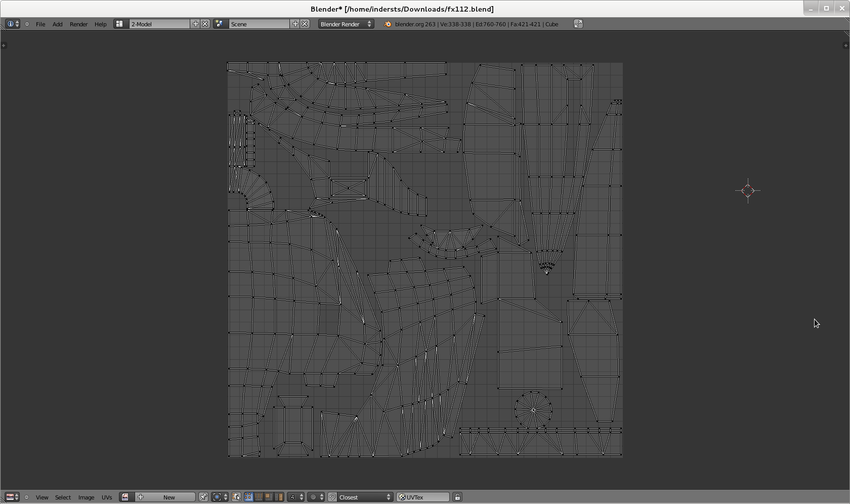850x504 pixels.
Task: Open the Closest snap target dropdown
Action: point(364,497)
